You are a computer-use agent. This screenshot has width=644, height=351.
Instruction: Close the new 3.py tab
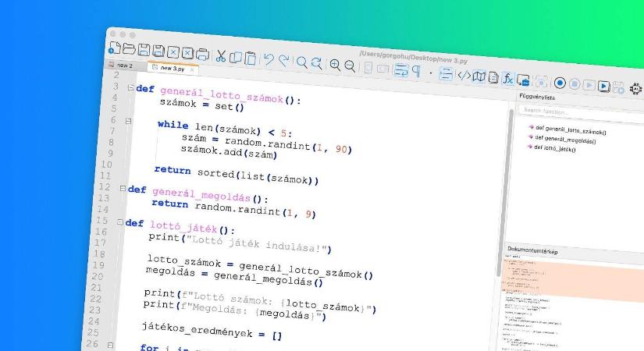point(192,70)
